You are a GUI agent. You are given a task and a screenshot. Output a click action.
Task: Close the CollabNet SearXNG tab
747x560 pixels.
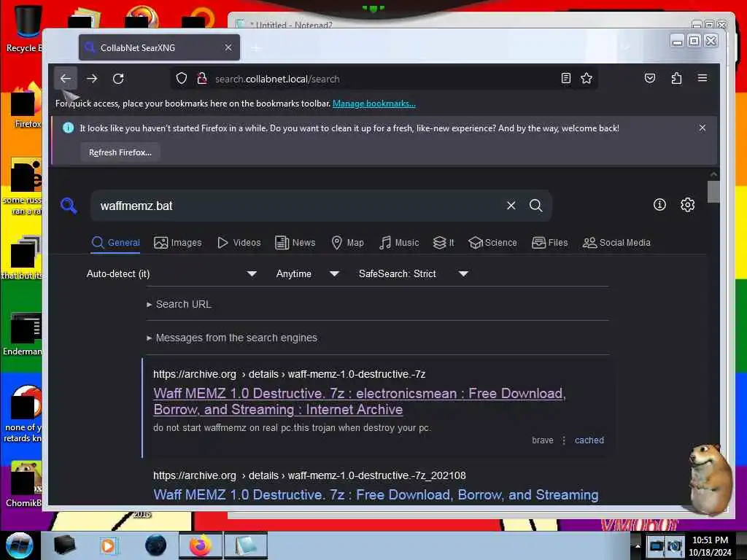pyautogui.click(x=228, y=47)
